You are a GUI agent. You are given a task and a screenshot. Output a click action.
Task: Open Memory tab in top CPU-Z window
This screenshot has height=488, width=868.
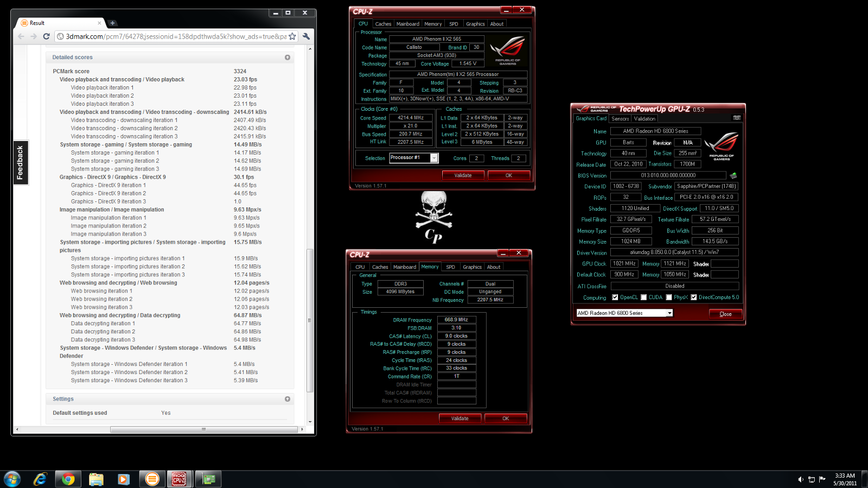tap(433, 24)
